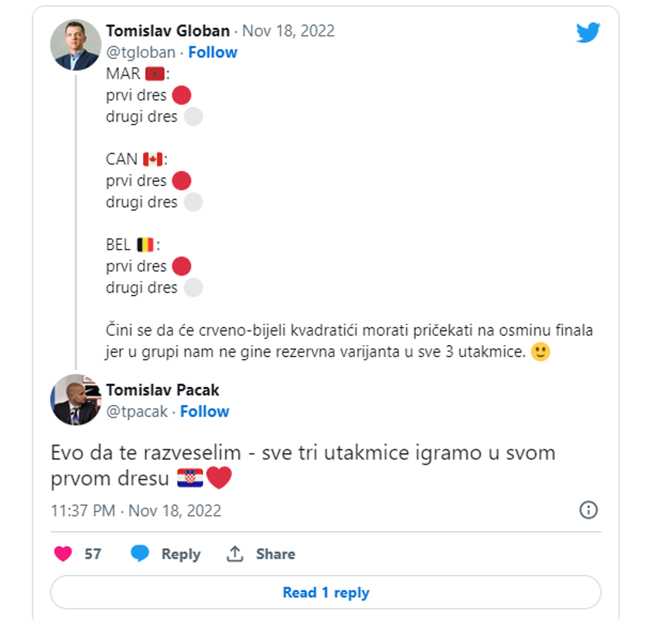Viewport: 672px width, 620px height.
Task: Follow the @tgloban account
Action: pos(212,52)
